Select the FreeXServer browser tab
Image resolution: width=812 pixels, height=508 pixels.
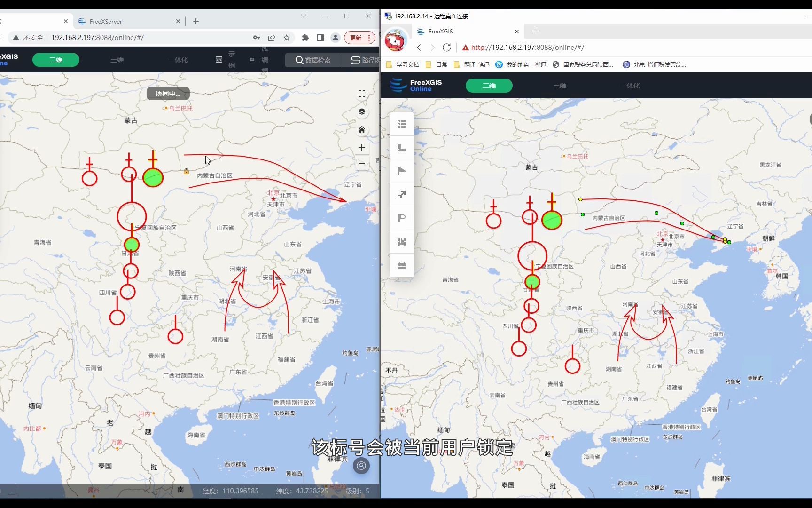click(128, 21)
